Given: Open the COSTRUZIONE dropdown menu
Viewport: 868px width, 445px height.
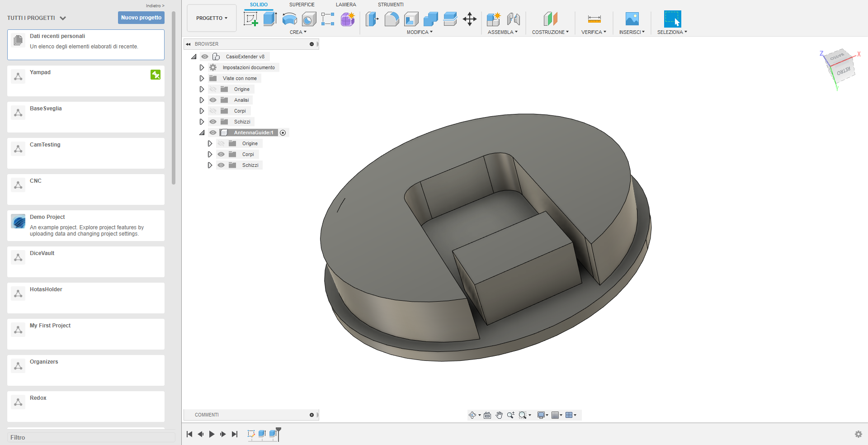Looking at the screenshot, I should (550, 32).
